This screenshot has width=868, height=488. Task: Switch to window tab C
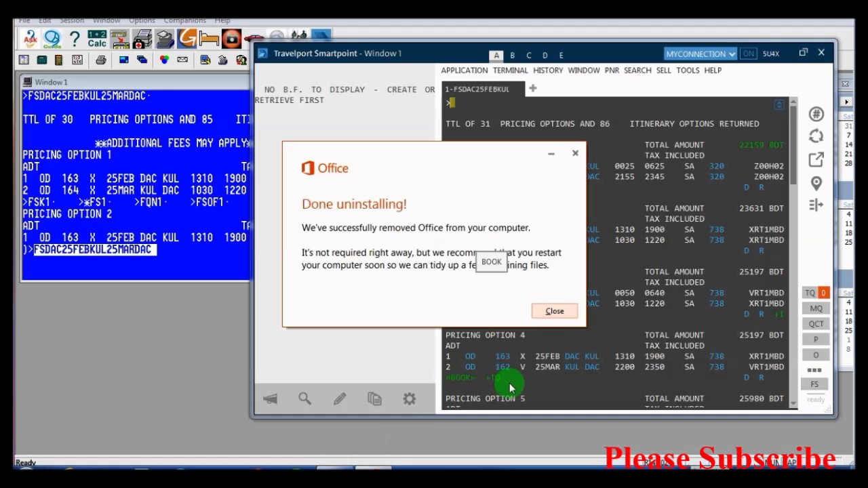(x=528, y=56)
